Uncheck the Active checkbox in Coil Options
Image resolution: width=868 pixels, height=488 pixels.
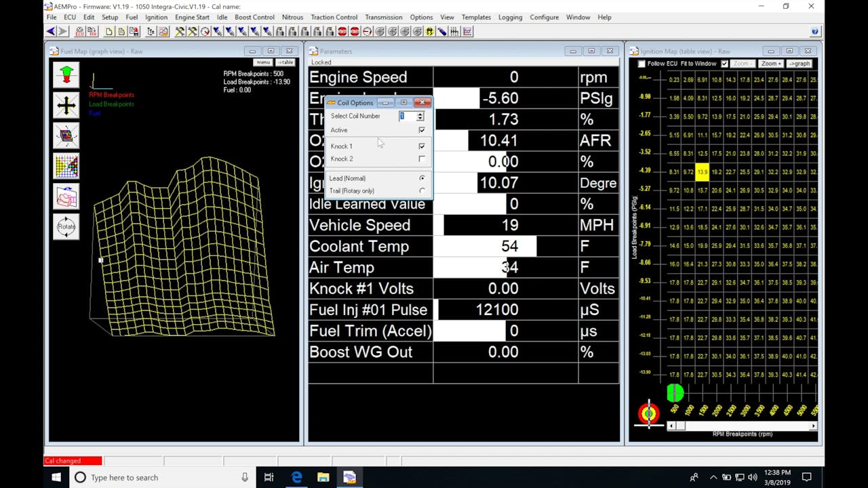(422, 129)
